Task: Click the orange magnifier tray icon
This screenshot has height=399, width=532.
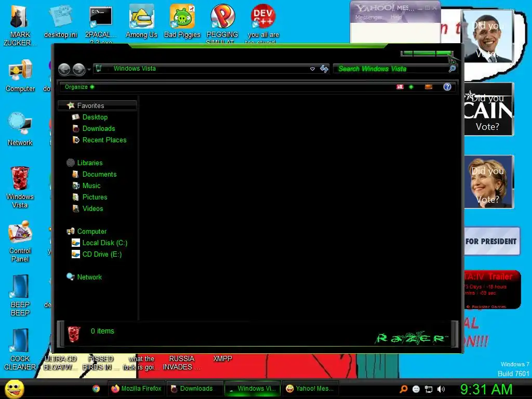Action: [403, 389]
